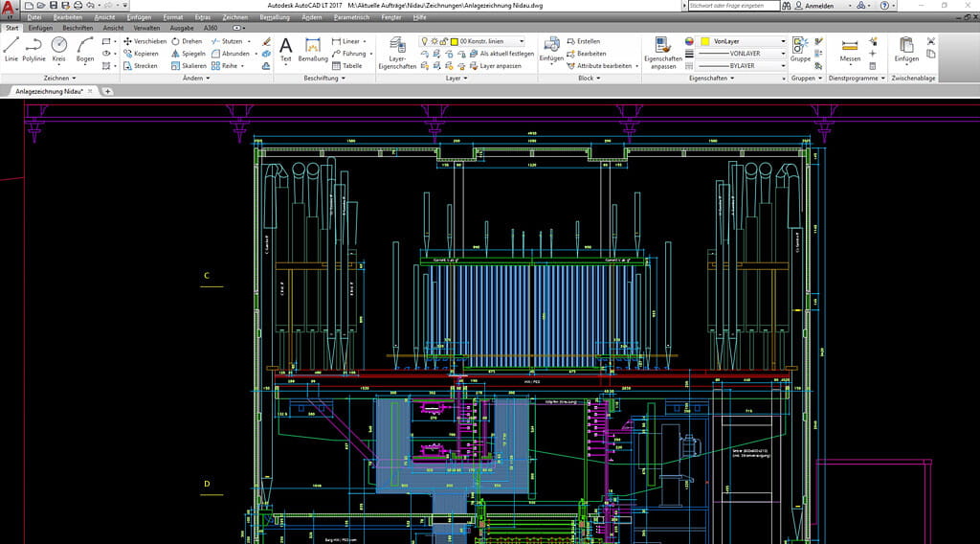Viewport: 980px width, 544px height.
Task: Select the Linie drawing tool
Action: click(x=11, y=49)
